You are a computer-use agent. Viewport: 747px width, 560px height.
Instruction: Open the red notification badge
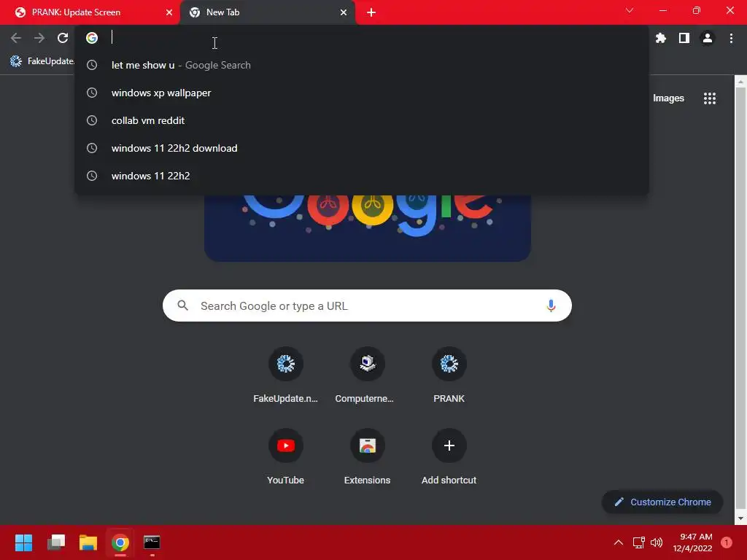tap(727, 542)
